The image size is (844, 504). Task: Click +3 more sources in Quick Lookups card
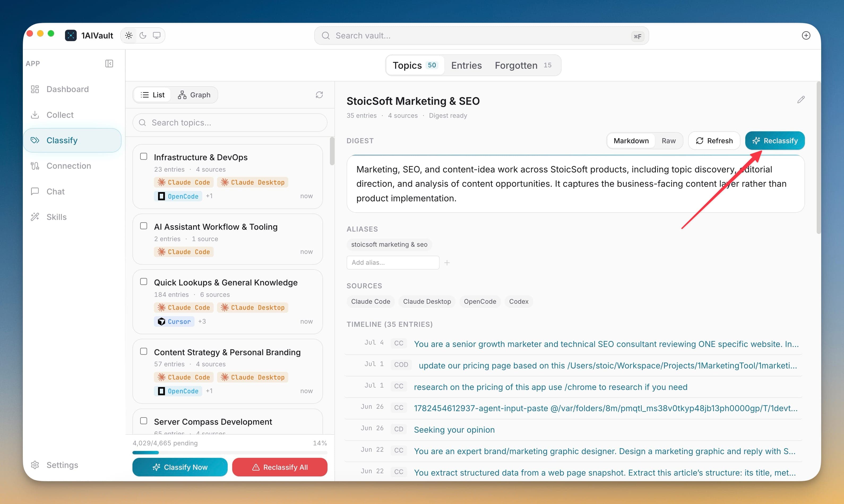(202, 321)
